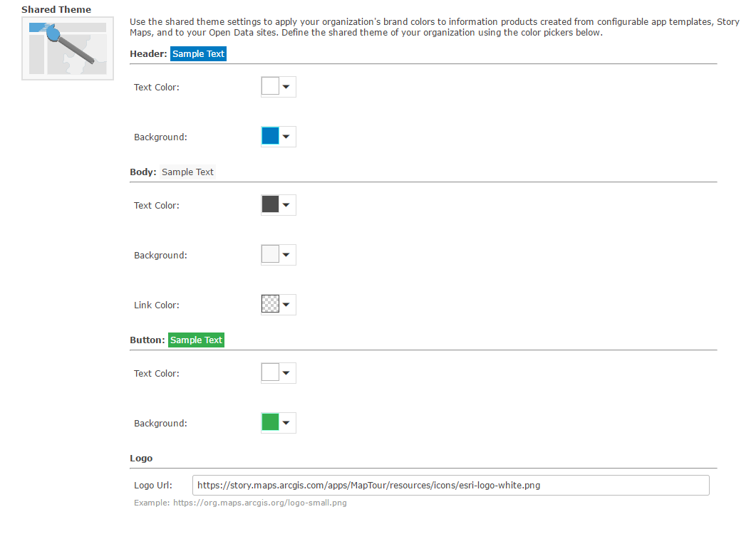
Task: Expand the Body Background picker arrow
Action: click(x=286, y=255)
